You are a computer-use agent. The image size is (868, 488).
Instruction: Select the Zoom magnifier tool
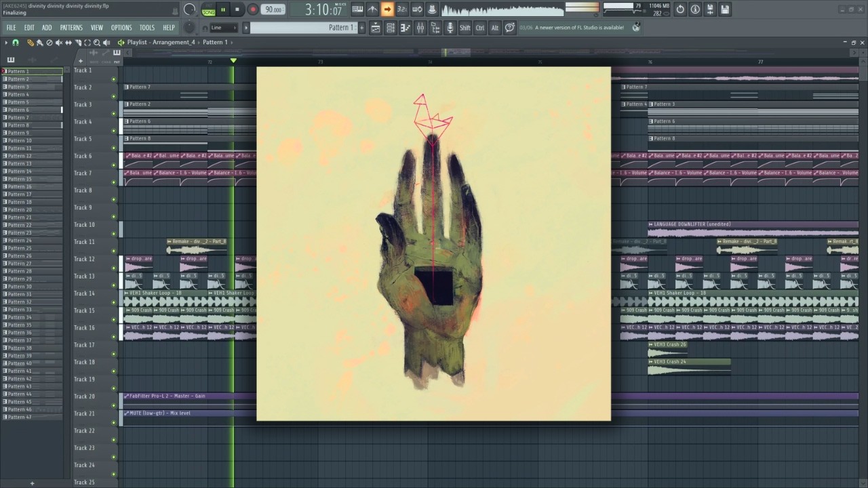coord(97,43)
